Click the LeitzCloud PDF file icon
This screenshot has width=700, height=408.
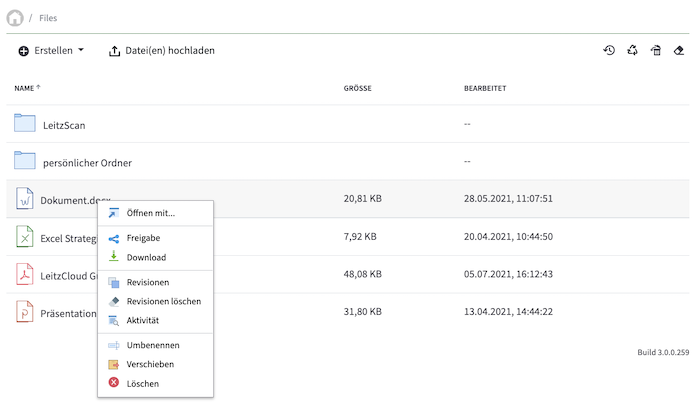pyautogui.click(x=25, y=274)
